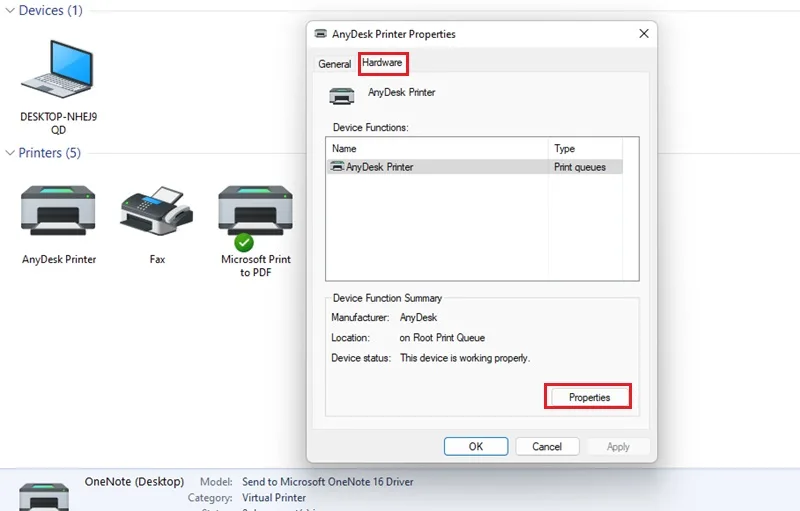Click the OneNote printer icon in details pane

(x=44, y=497)
